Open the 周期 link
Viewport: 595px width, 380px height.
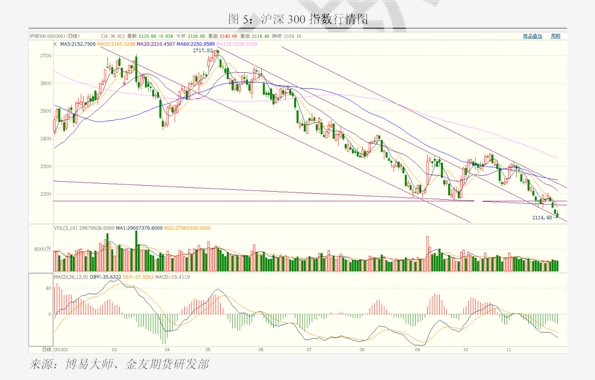555,36
